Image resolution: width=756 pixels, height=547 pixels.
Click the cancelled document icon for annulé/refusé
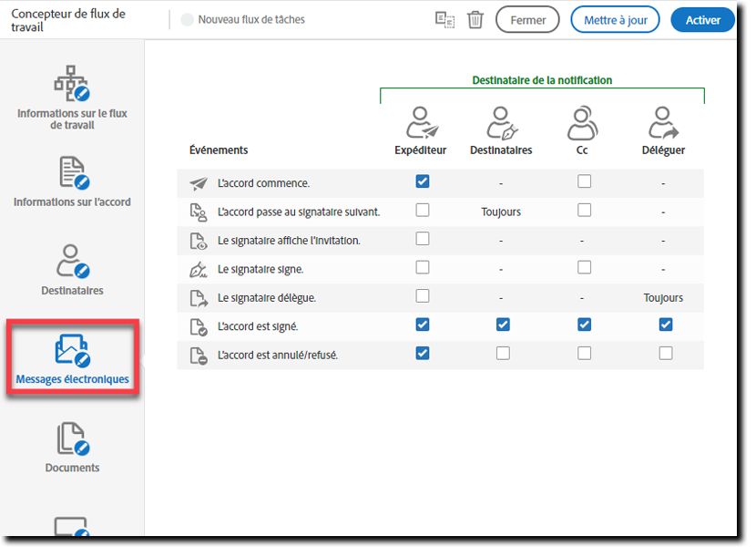(x=199, y=356)
